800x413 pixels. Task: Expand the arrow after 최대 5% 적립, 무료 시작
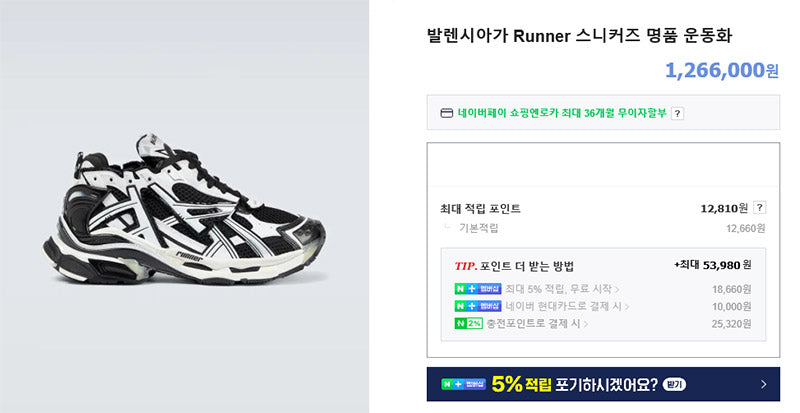pyautogui.click(x=617, y=289)
